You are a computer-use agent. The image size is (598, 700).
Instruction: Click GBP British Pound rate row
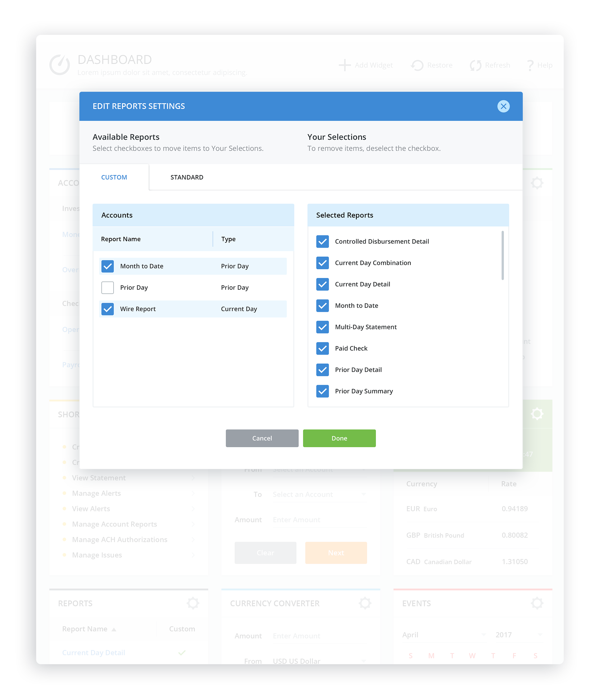472,535
